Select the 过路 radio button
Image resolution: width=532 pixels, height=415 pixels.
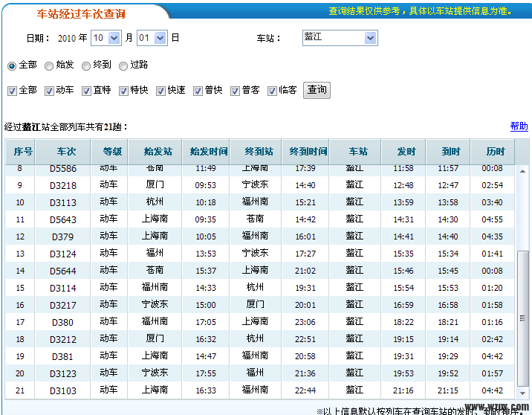coord(123,65)
